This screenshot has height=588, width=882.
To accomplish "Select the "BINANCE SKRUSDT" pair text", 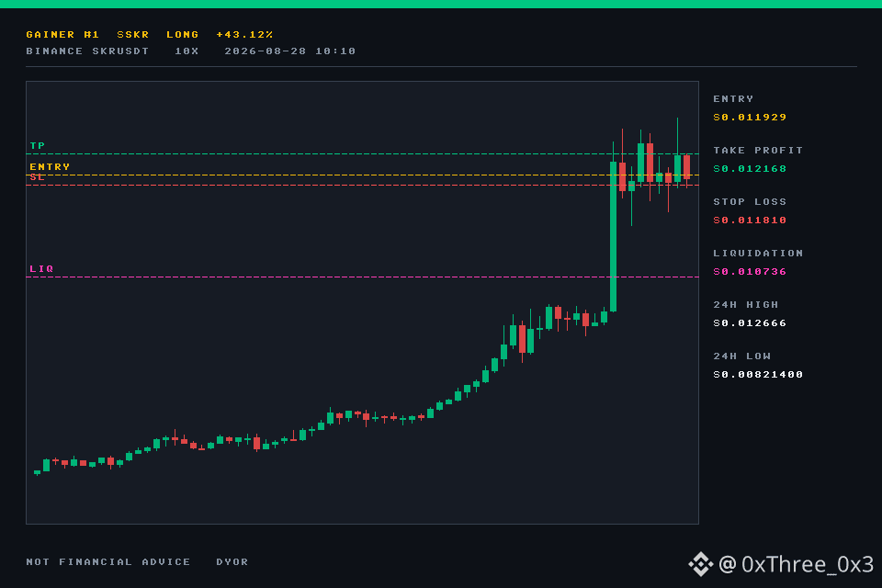I will click(87, 51).
